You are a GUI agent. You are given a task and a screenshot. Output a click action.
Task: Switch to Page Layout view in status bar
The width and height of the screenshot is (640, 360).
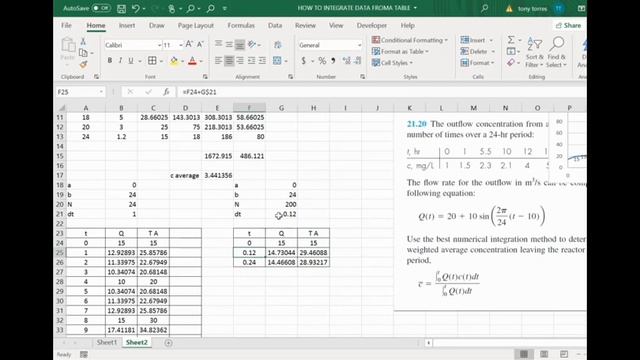[x=544, y=354]
